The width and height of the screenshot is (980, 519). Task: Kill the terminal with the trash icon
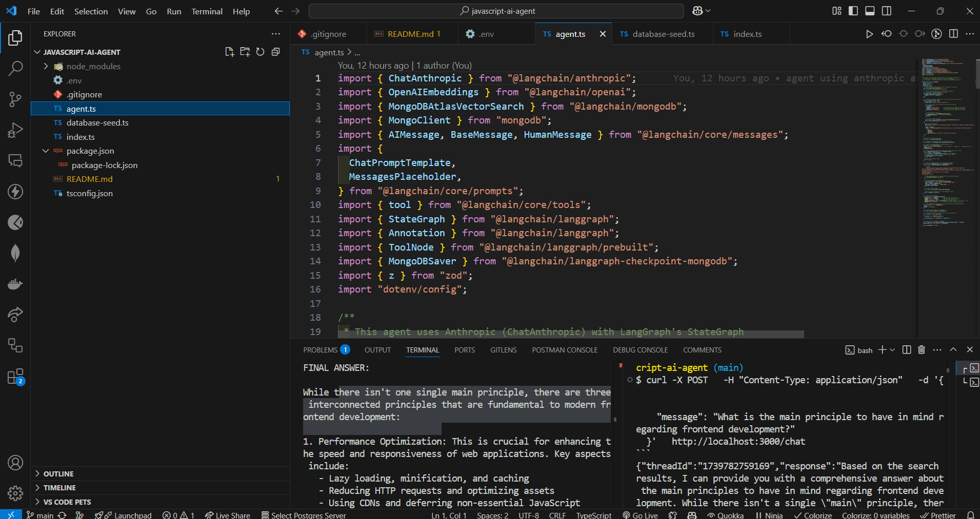click(921, 349)
